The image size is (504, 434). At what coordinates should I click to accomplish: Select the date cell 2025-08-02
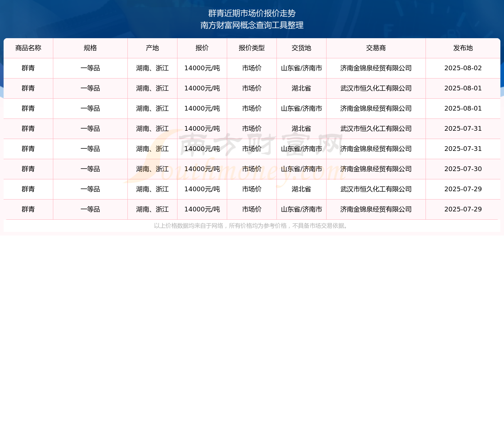[463, 68]
